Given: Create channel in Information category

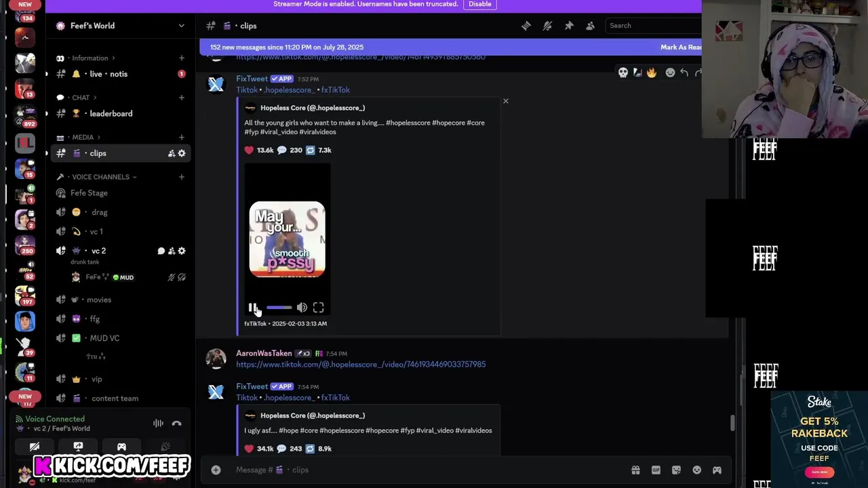Looking at the screenshot, I should coord(181,58).
